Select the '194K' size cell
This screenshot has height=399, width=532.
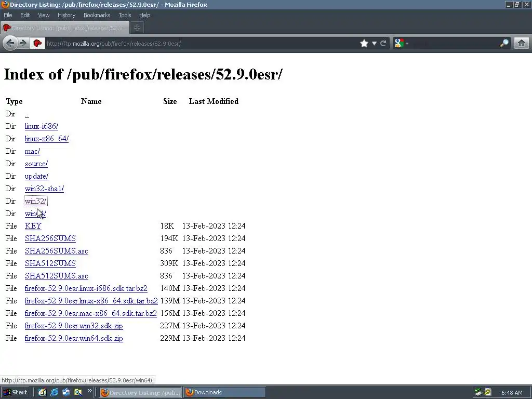click(x=169, y=238)
